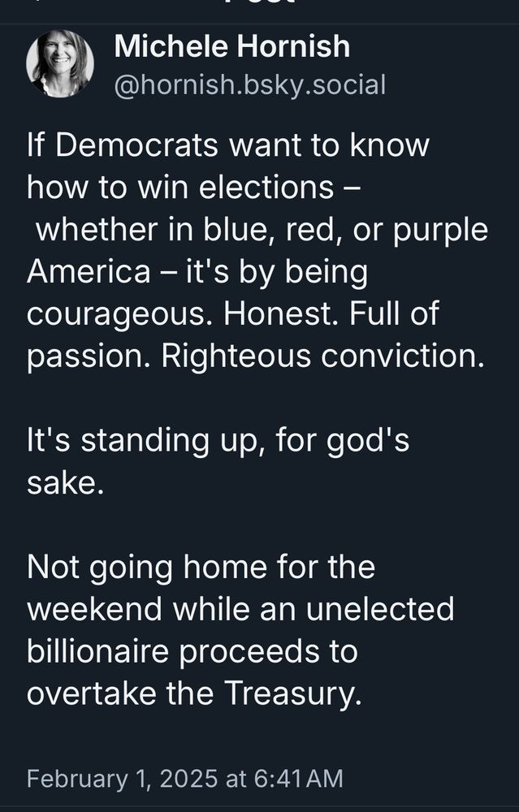Click the line 'If Democrats want to know'

point(228,146)
